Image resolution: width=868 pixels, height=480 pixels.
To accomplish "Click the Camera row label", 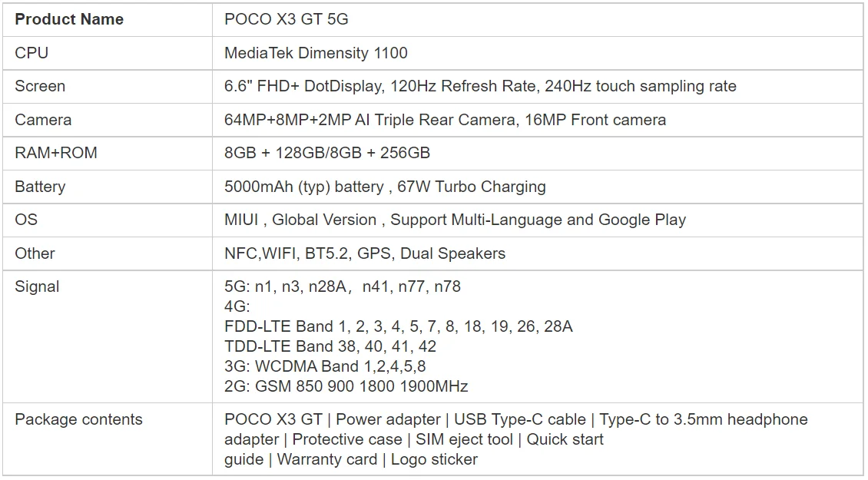I will pyautogui.click(x=43, y=120).
